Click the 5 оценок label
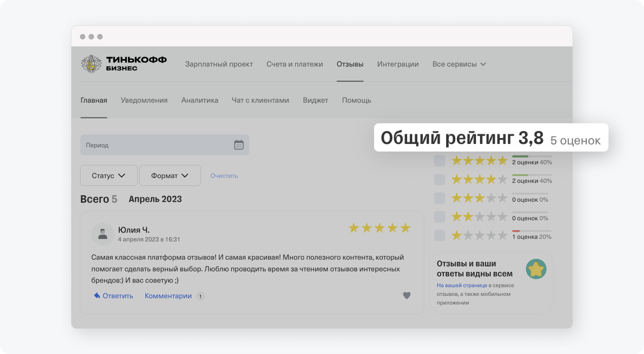 [575, 140]
